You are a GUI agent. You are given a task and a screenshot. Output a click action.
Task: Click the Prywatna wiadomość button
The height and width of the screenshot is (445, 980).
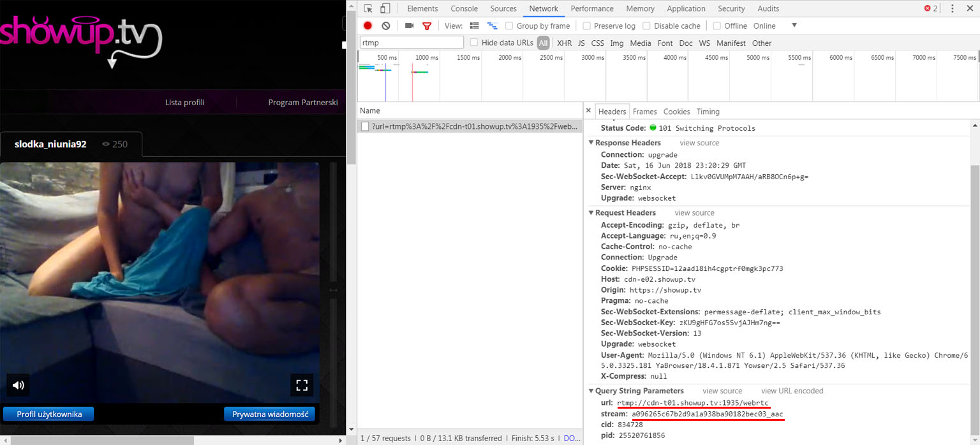[271, 414]
